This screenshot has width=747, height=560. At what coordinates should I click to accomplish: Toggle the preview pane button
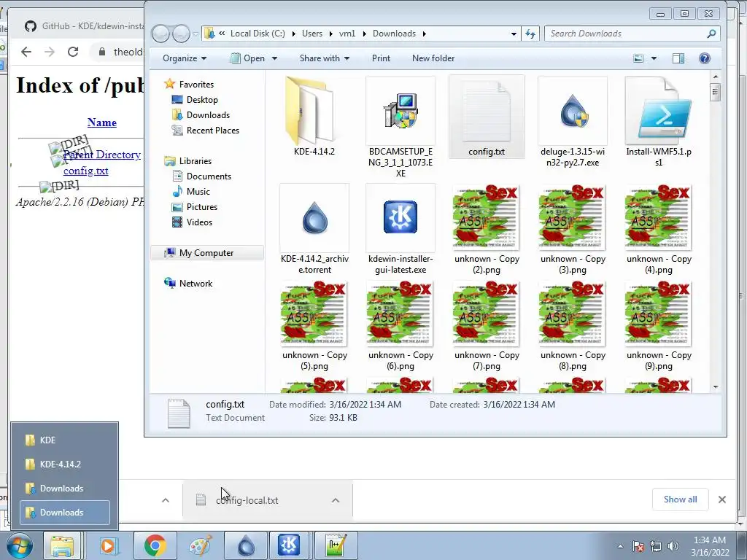point(678,58)
